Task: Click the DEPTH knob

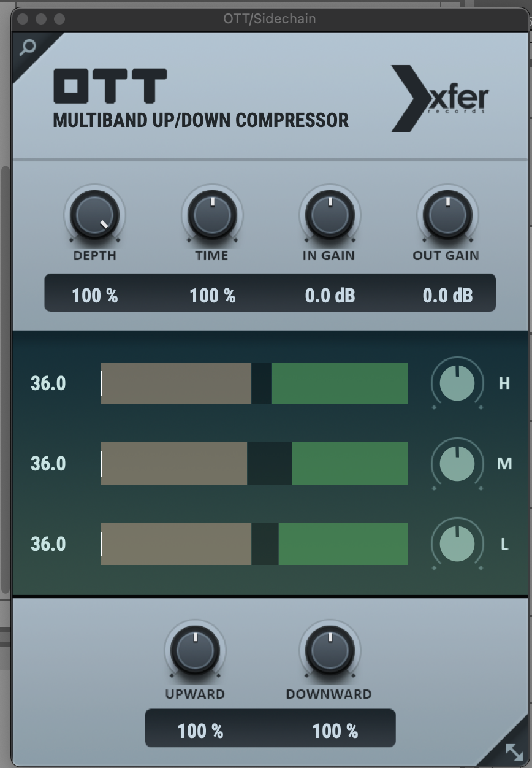Action: [94, 215]
